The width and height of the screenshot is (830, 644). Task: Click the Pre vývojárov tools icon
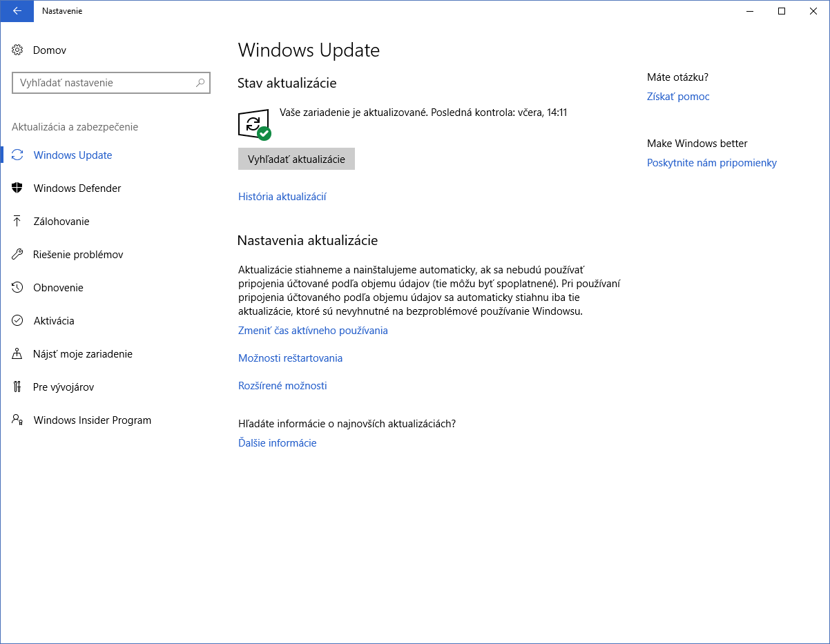pyautogui.click(x=18, y=387)
